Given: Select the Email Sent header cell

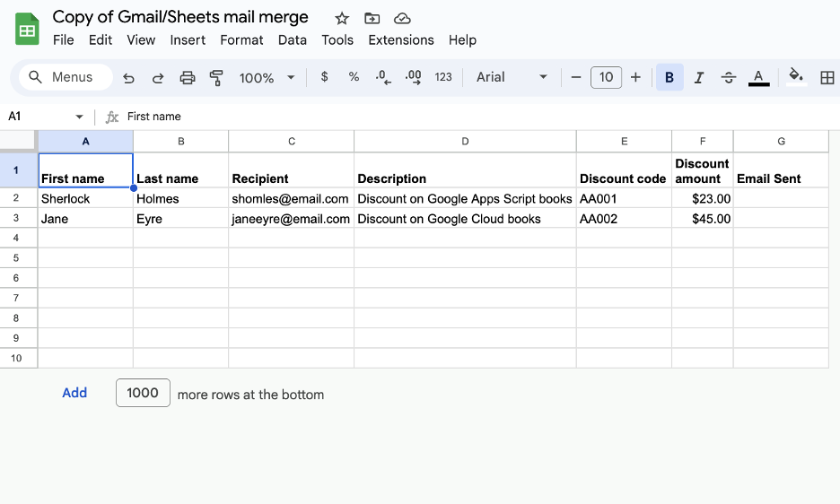Looking at the screenshot, I should (781, 170).
